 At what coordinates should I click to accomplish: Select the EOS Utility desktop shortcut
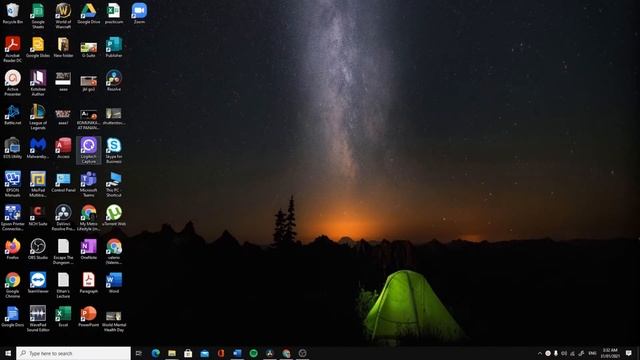[13, 148]
